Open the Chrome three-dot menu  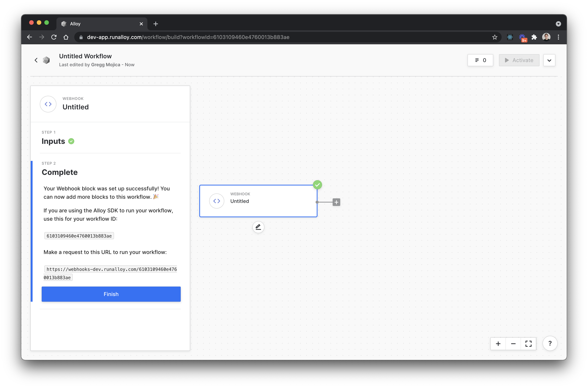[558, 37]
